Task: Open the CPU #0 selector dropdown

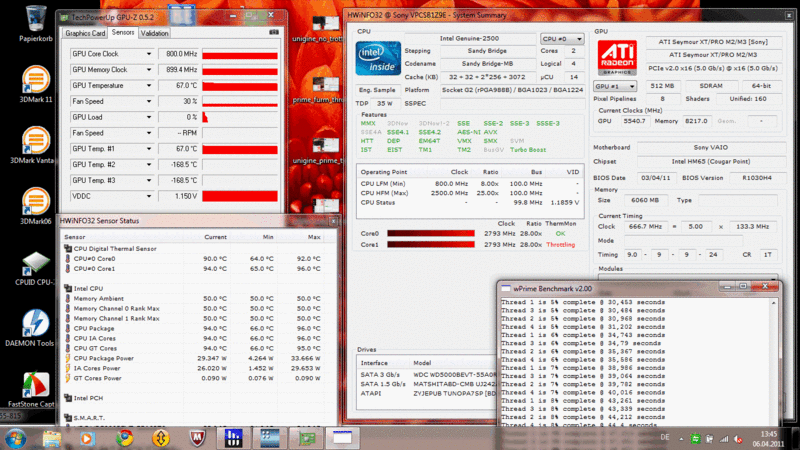Action: [x=562, y=39]
